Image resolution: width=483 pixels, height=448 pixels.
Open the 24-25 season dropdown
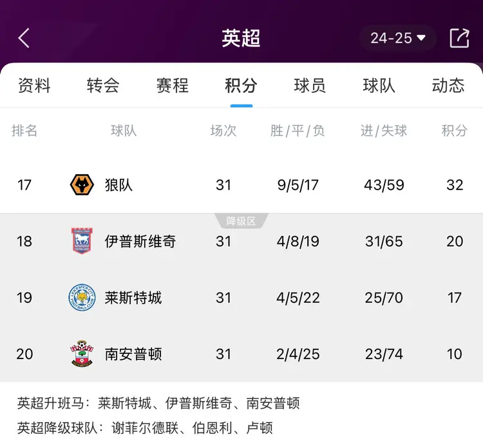[398, 38]
